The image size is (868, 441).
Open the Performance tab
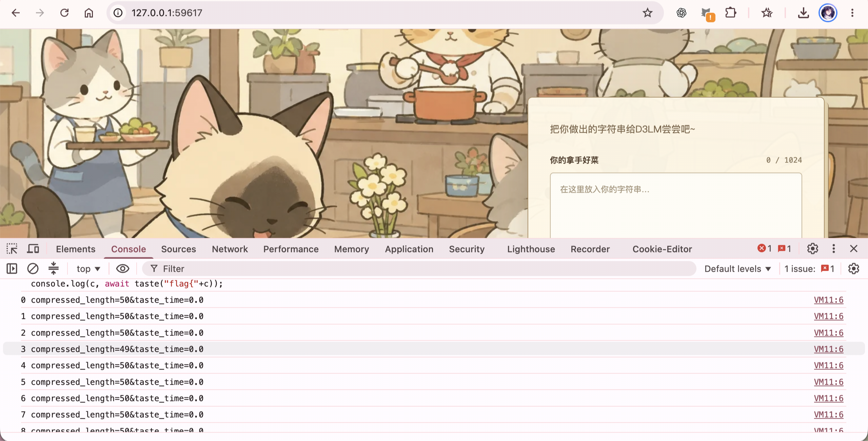tap(291, 249)
